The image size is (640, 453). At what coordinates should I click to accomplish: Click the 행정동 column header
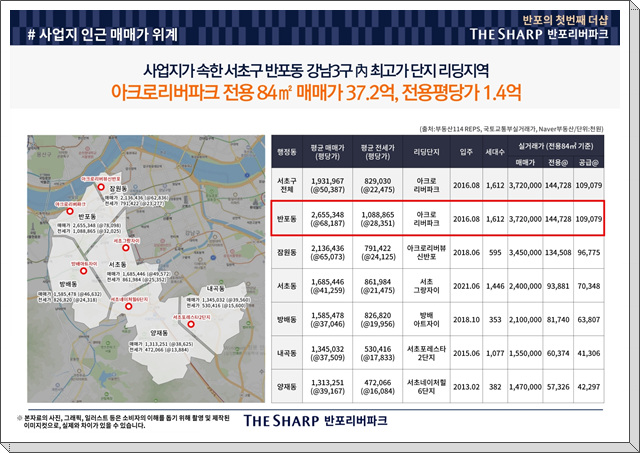(287, 152)
